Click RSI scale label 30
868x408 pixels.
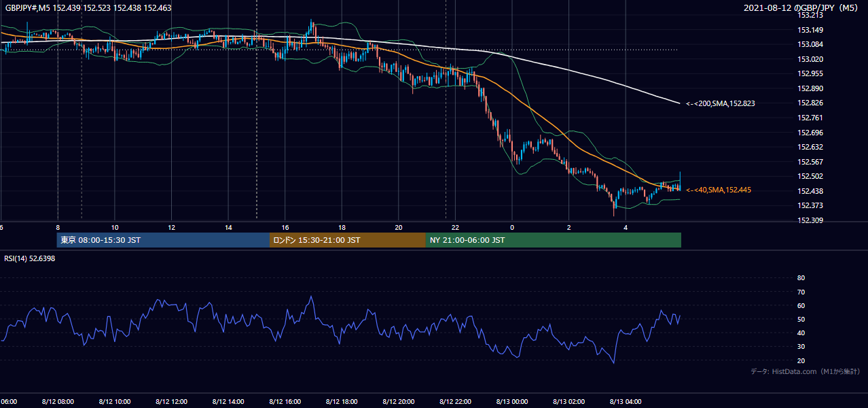pos(801,347)
